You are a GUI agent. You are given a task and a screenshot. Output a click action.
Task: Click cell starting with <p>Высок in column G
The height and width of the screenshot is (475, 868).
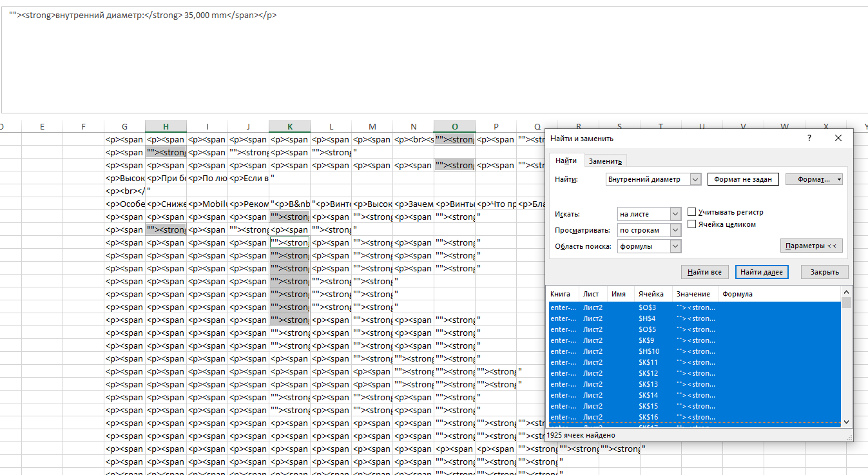[x=124, y=178]
